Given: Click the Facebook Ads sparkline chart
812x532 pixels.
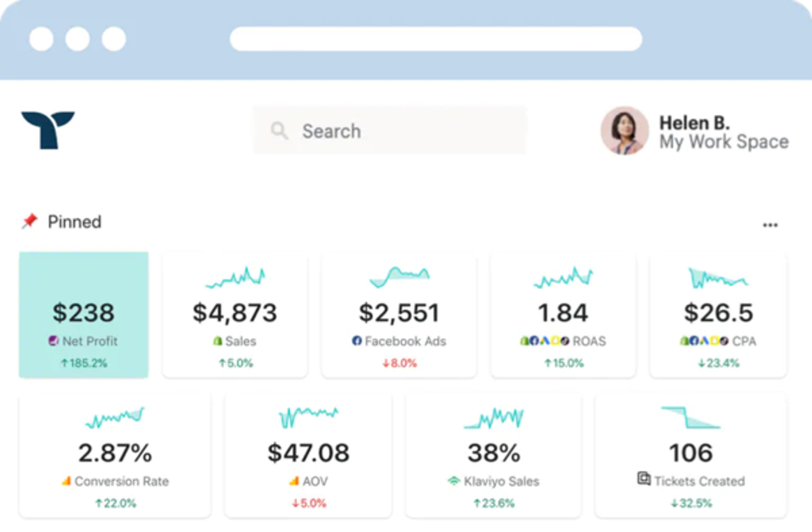Looking at the screenshot, I should point(399,277).
